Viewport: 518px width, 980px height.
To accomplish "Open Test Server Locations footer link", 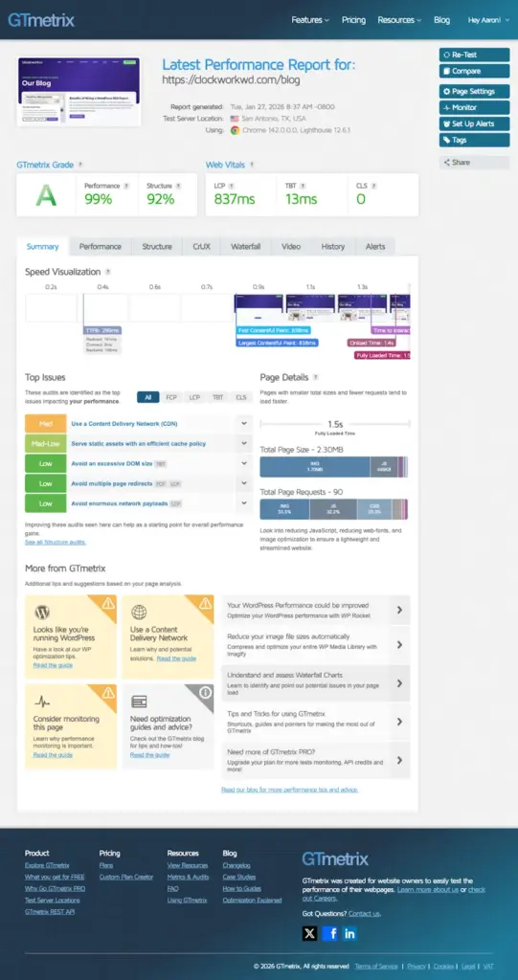I will pyautogui.click(x=53, y=900).
